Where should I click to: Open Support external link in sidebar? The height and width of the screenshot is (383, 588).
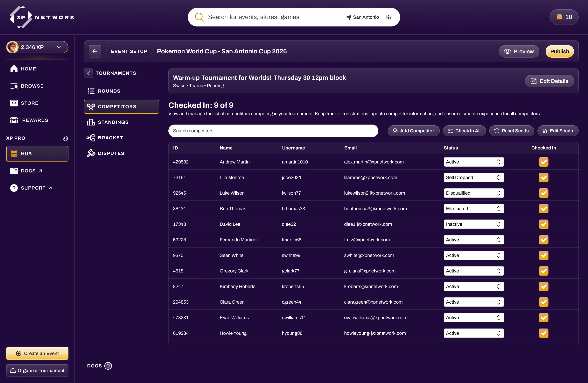31,188
